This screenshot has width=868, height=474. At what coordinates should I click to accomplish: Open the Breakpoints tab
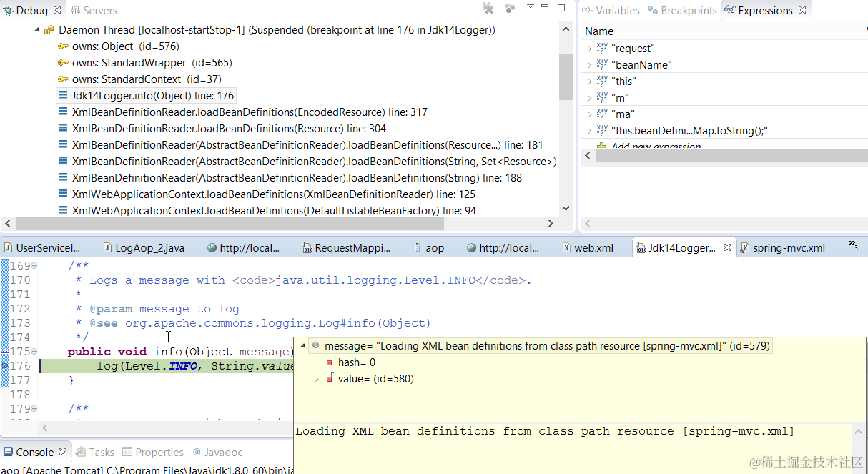click(x=682, y=11)
